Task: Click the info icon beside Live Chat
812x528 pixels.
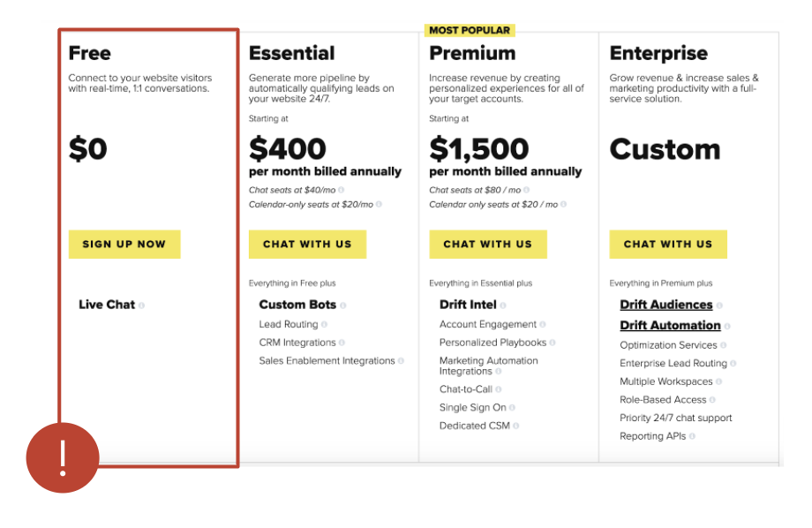Action: click(x=141, y=305)
